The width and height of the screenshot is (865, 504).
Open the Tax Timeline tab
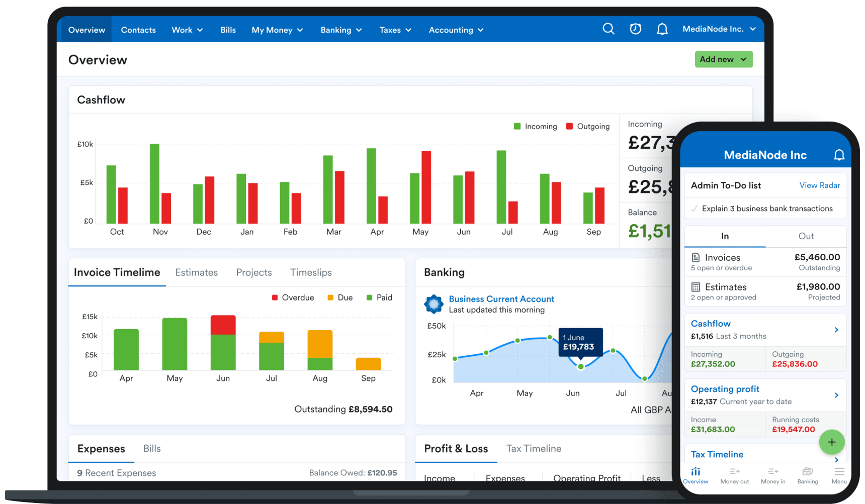point(534,448)
